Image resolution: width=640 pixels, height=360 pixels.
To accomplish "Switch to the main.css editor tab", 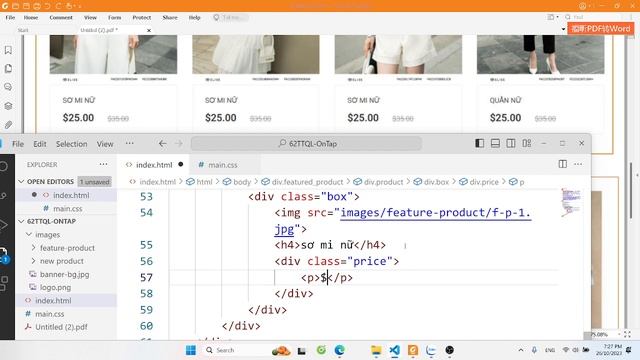I will point(222,165).
